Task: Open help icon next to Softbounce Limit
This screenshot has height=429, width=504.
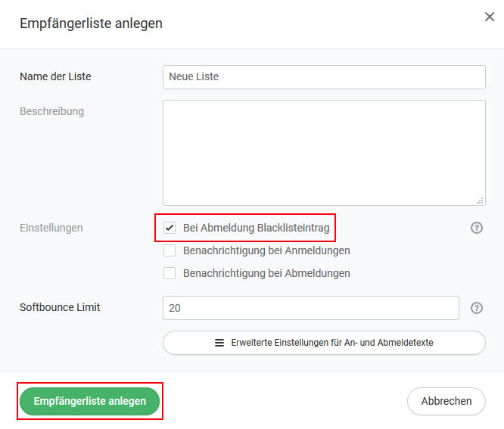Action: coord(476,308)
